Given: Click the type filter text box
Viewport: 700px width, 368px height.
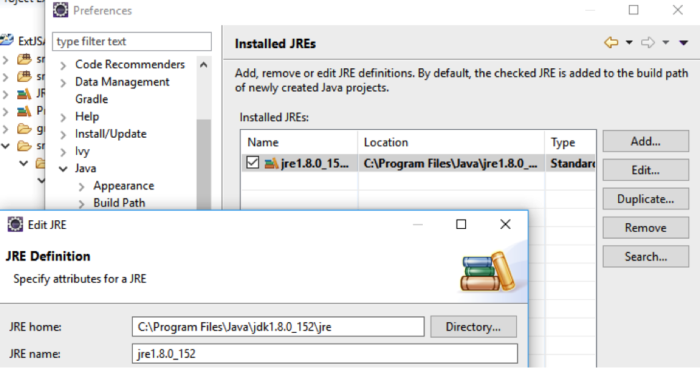Looking at the screenshot, I should (x=132, y=42).
